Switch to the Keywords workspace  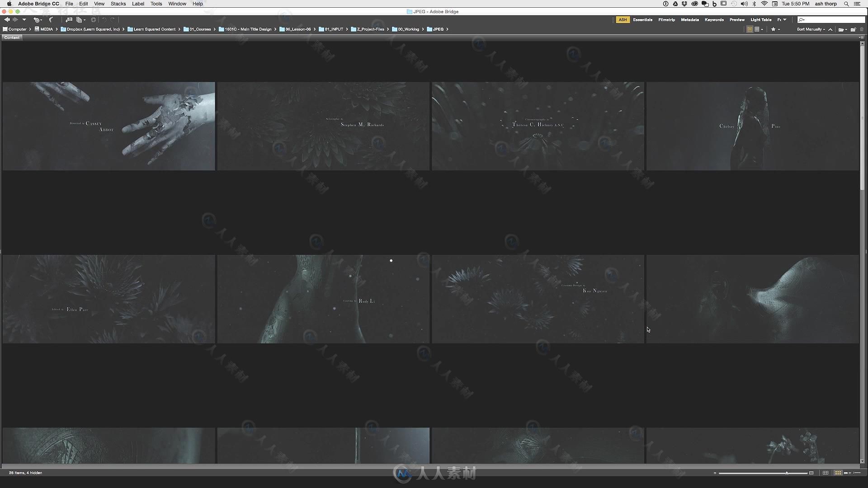click(x=714, y=20)
